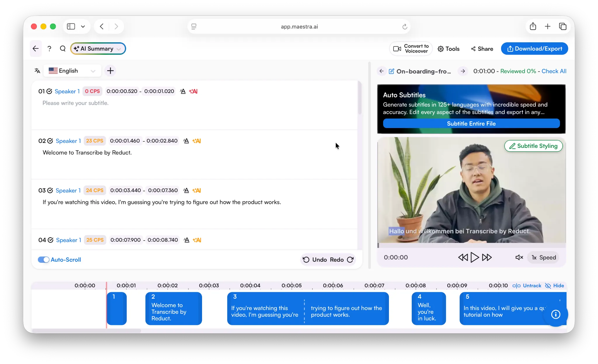Click Download/Export button
Viewport: 598px width, 364px height.
pos(534,49)
